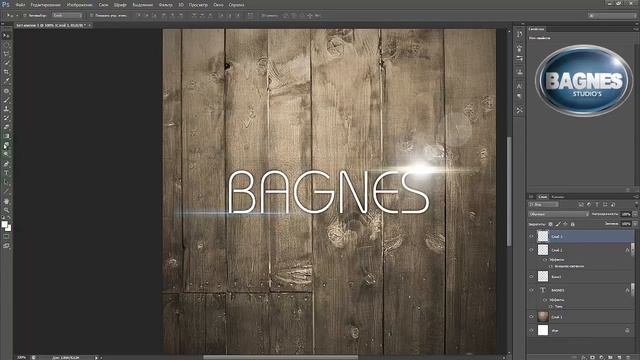The height and width of the screenshot is (360, 640).
Task: Hide the BAGNES text layer
Action: click(x=531, y=290)
